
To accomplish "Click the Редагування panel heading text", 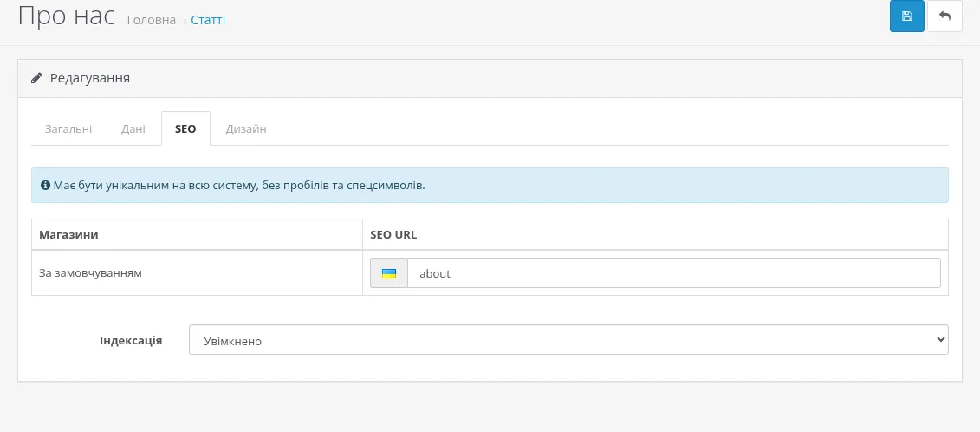I will (x=90, y=78).
